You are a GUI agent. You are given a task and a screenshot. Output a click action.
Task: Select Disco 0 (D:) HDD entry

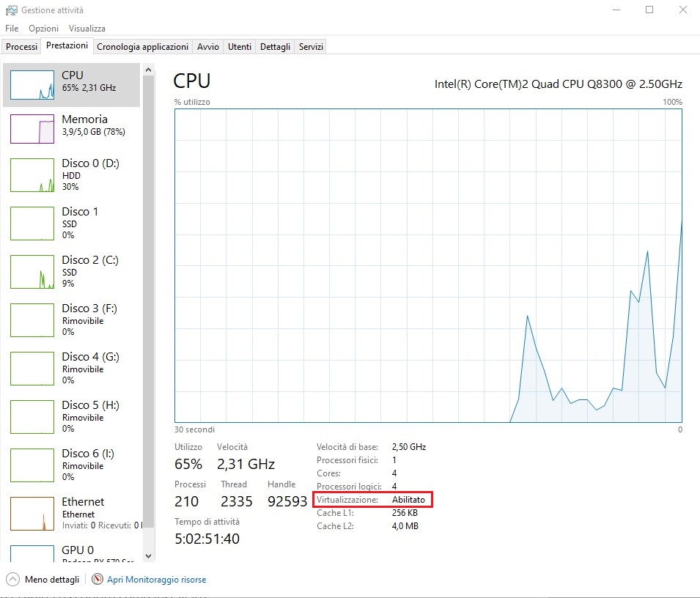coord(71,175)
